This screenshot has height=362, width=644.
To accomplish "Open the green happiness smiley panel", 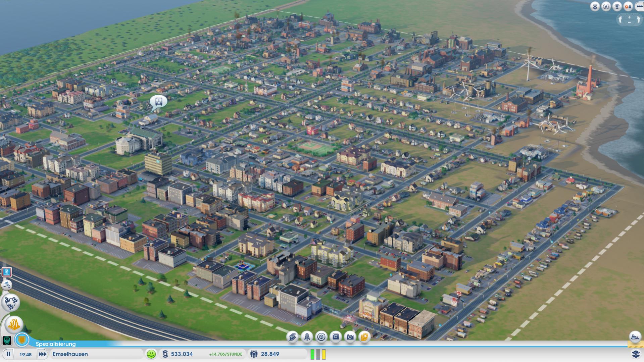I will tap(151, 354).
